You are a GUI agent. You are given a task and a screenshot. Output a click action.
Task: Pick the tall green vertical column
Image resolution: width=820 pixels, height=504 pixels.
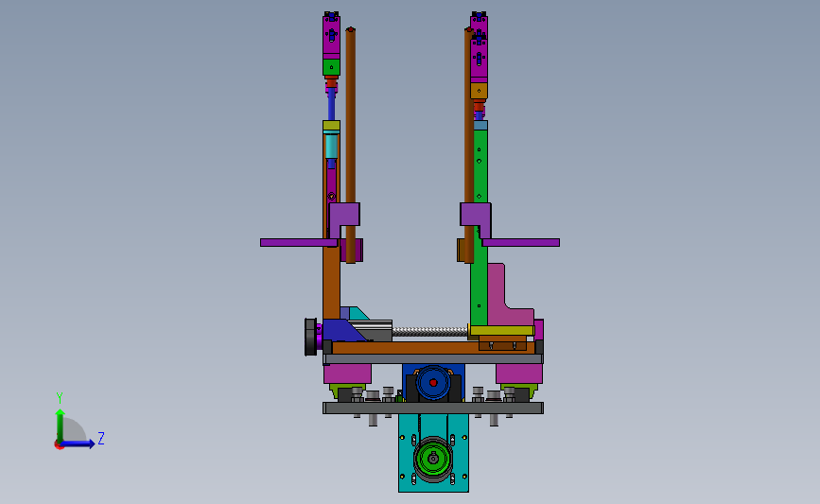pos(479,229)
